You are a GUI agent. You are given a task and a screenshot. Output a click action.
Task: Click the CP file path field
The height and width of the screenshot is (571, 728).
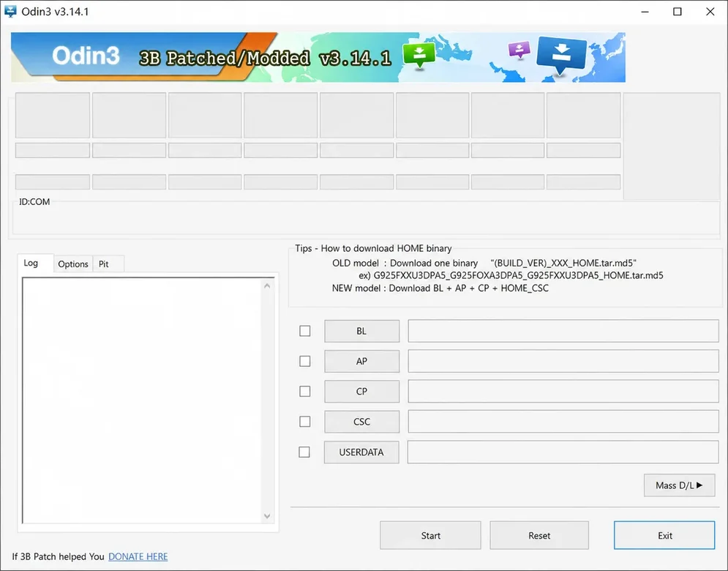pyautogui.click(x=563, y=391)
